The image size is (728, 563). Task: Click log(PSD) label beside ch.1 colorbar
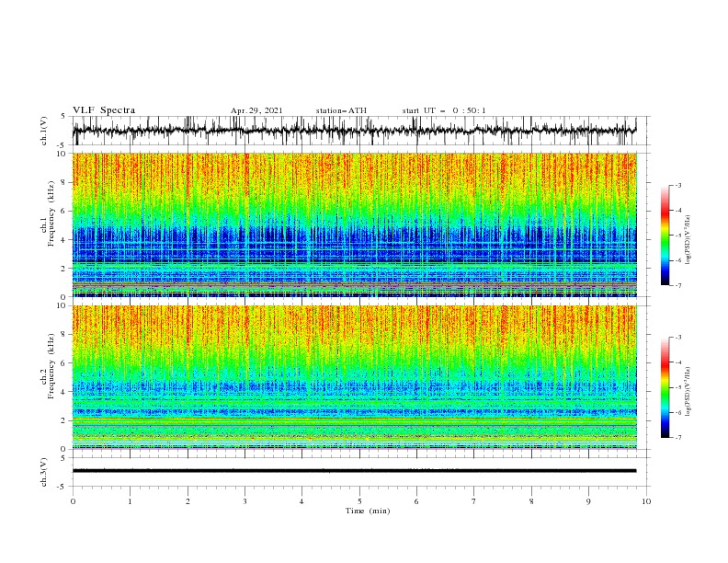pyautogui.click(x=688, y=240)
